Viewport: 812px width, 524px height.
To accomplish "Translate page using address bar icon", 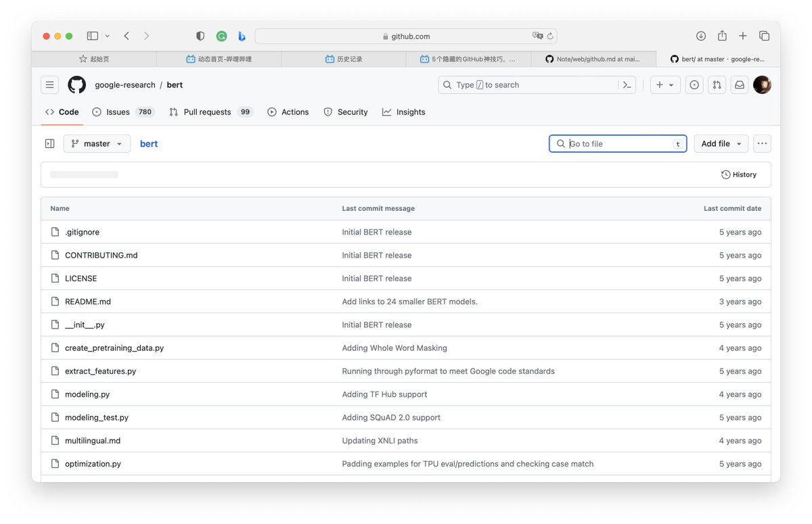I will (538, 36).
